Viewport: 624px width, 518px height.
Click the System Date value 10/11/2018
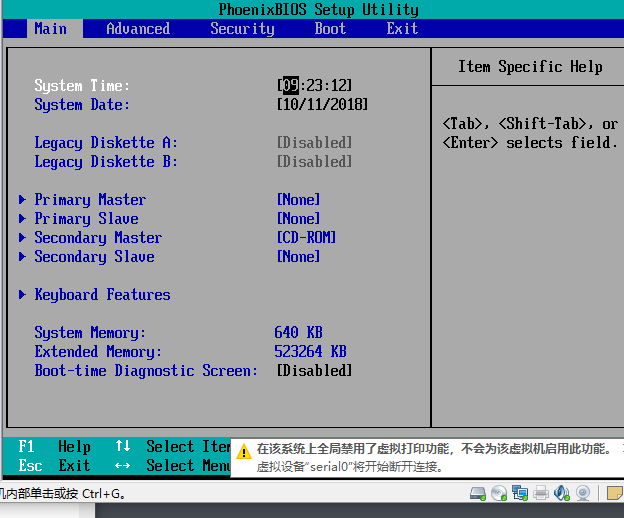(x=322, y=105)
